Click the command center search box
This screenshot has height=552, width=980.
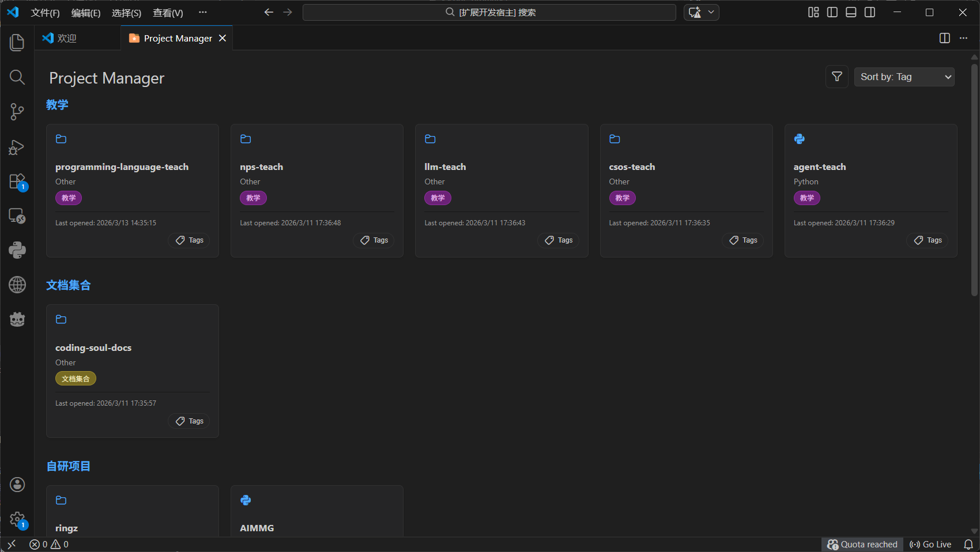coord(489,12)
